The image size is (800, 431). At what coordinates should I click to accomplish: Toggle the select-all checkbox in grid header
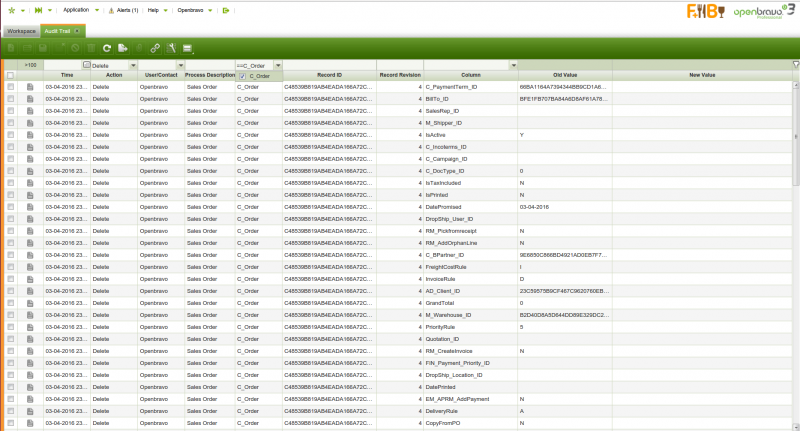click(10, 75)
